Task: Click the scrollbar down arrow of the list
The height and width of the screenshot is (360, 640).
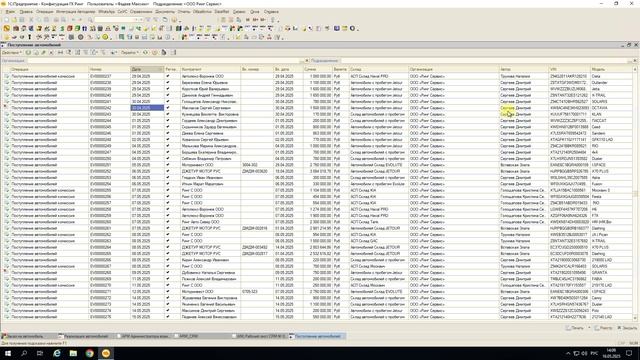Action: (635, 317)
